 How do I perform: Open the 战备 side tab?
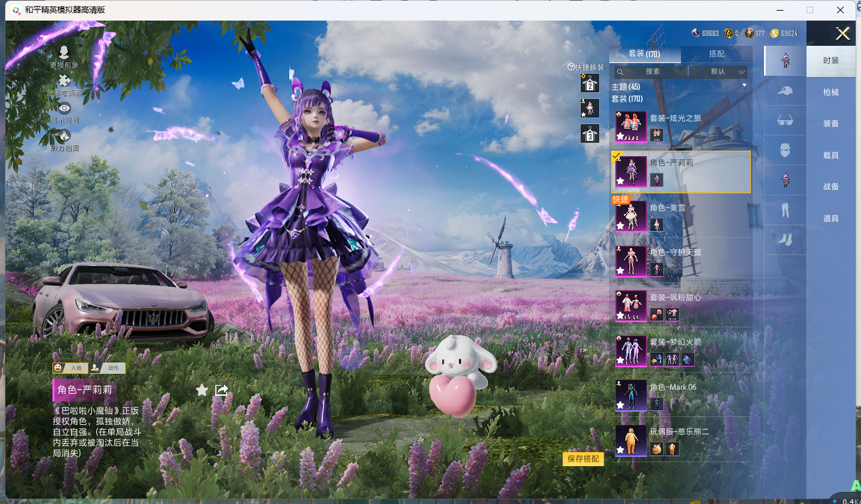pyautogui.click(x=831, y=187)
